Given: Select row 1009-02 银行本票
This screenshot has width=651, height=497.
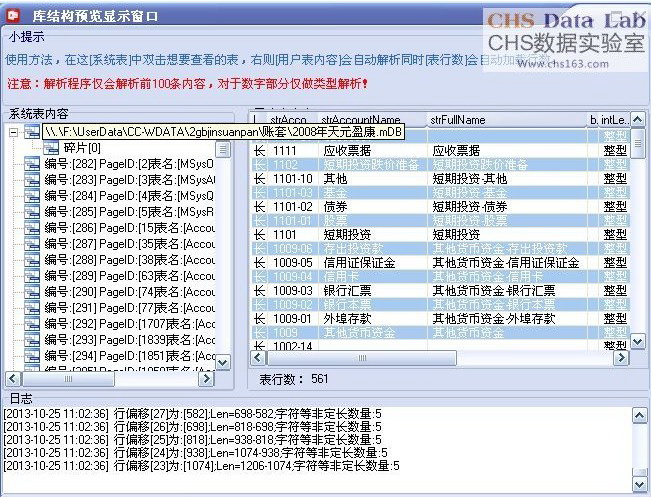Looking at the screenshot, I should [441, 305].
